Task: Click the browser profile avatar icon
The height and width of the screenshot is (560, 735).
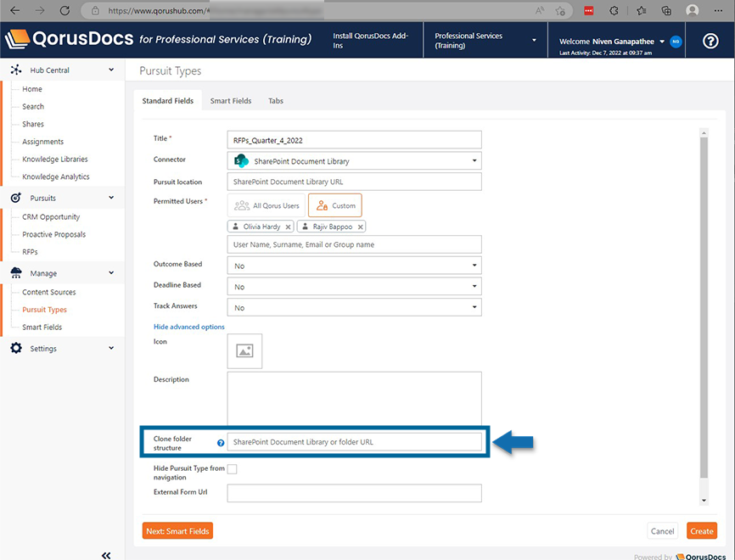Action: [693, 10]
